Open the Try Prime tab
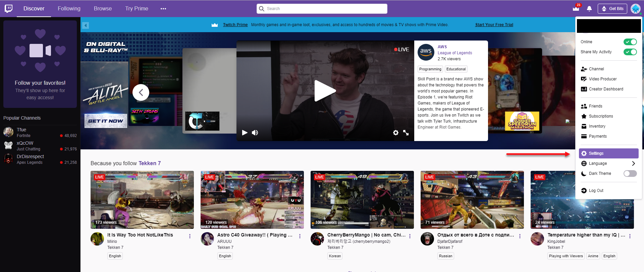This screenshot has height=272, width=644. point(137,9)
